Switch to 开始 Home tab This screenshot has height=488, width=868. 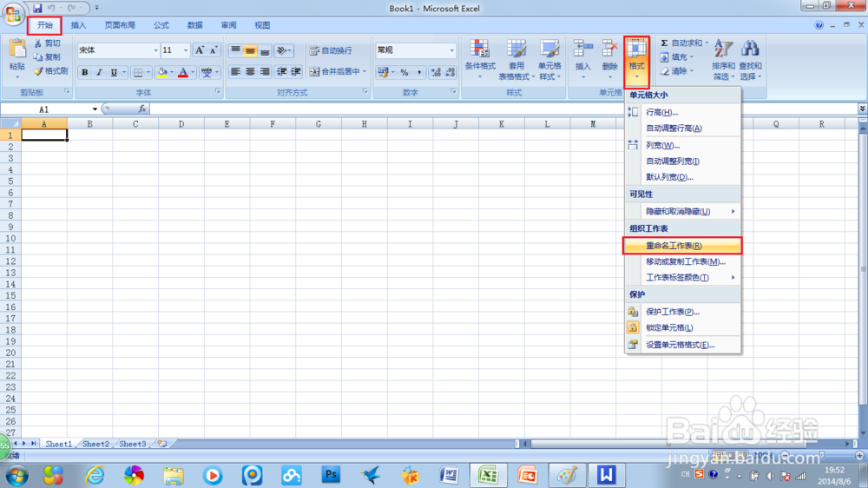click(x=45, y=25)
